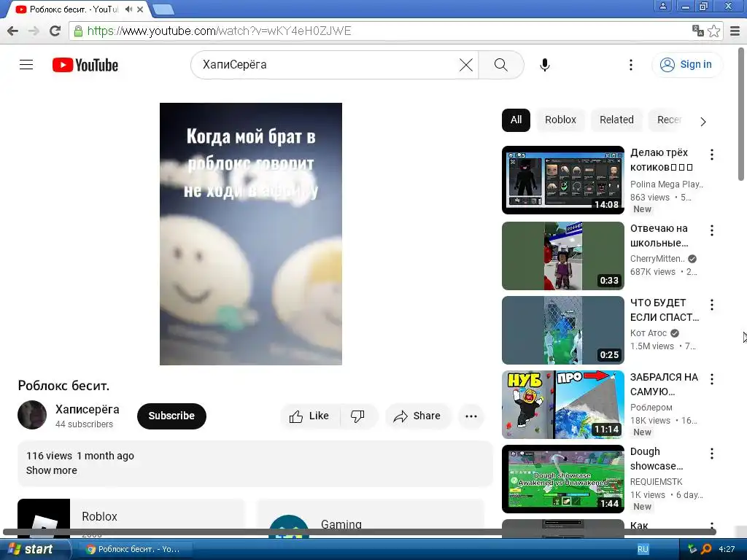This screenshot has height=560, width=747.
Task: Select the Roblox filter chip
Action: [x=560, y=120]
